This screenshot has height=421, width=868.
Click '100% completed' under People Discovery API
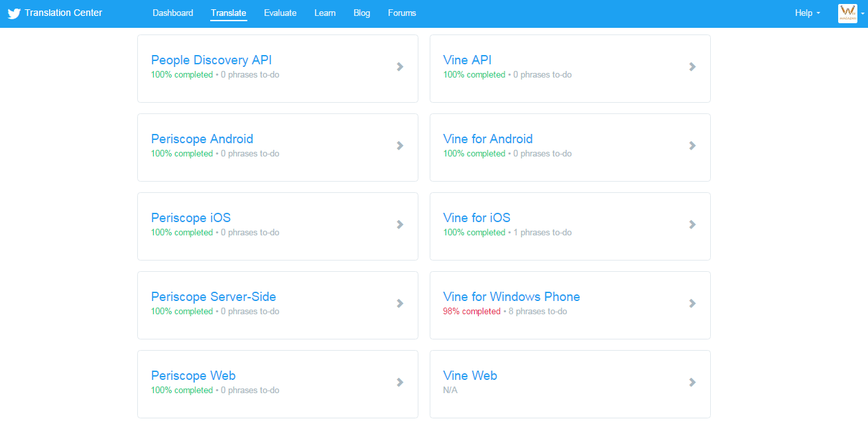click(182, 75)
